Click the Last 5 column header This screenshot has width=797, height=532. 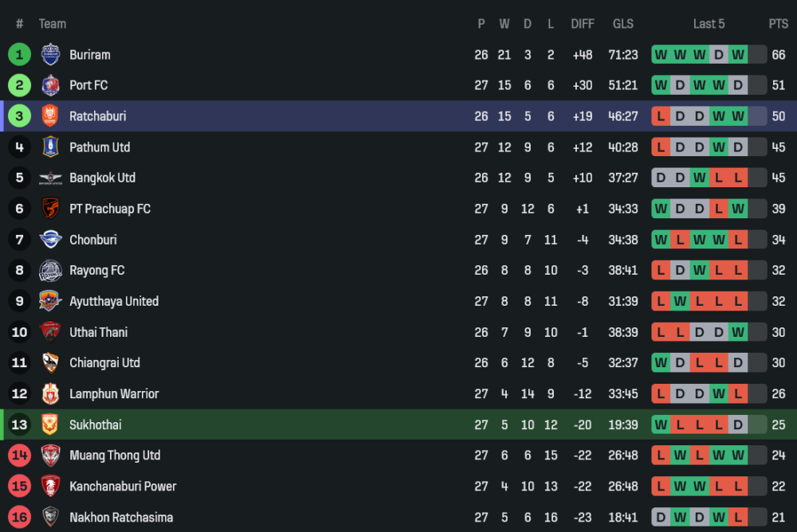click(709, 24)
